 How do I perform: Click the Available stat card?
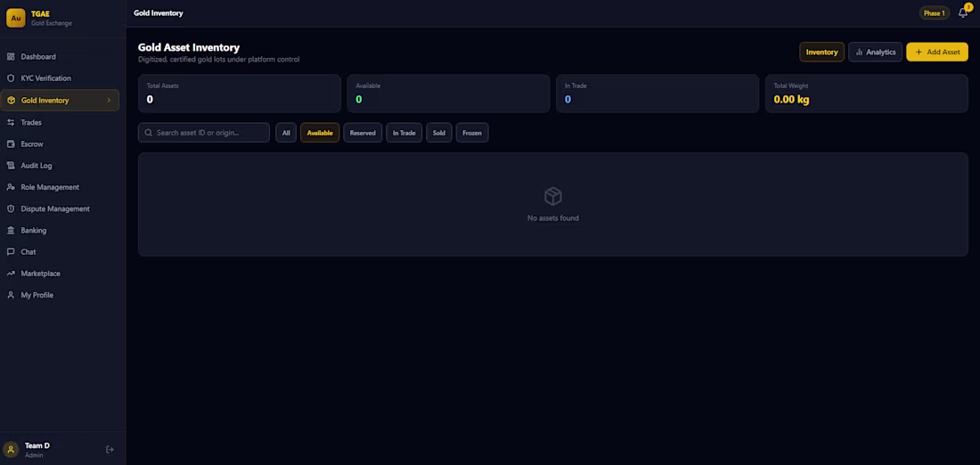449,94
